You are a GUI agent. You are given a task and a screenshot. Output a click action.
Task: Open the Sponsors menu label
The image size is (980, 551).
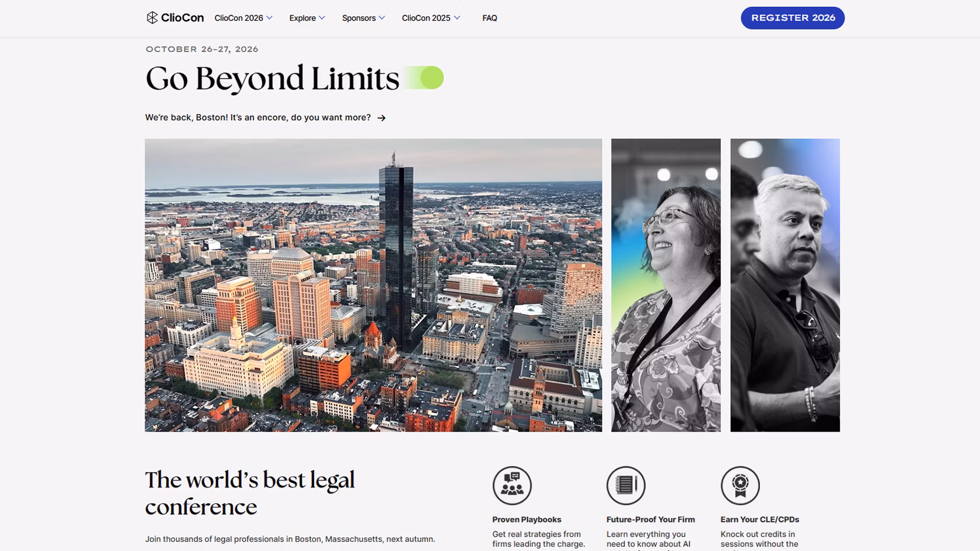tap(359, 18)
